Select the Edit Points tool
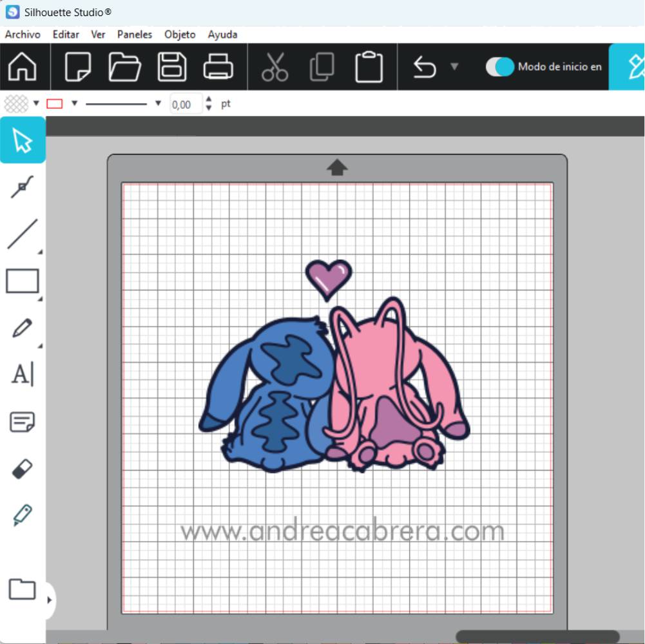 23,187
